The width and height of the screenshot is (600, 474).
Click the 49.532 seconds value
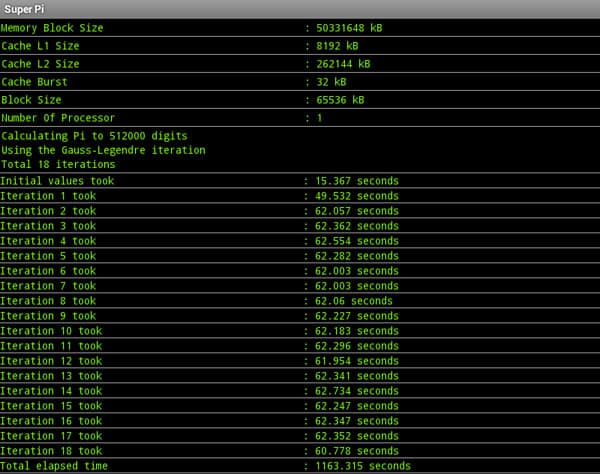357,196
